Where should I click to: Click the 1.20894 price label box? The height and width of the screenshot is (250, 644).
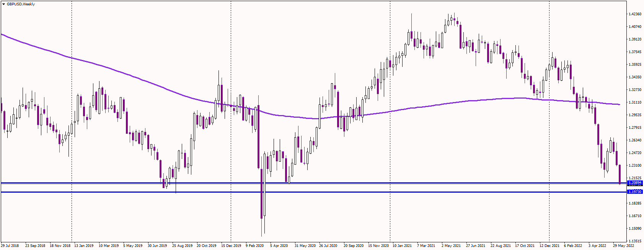pos(635,183)
